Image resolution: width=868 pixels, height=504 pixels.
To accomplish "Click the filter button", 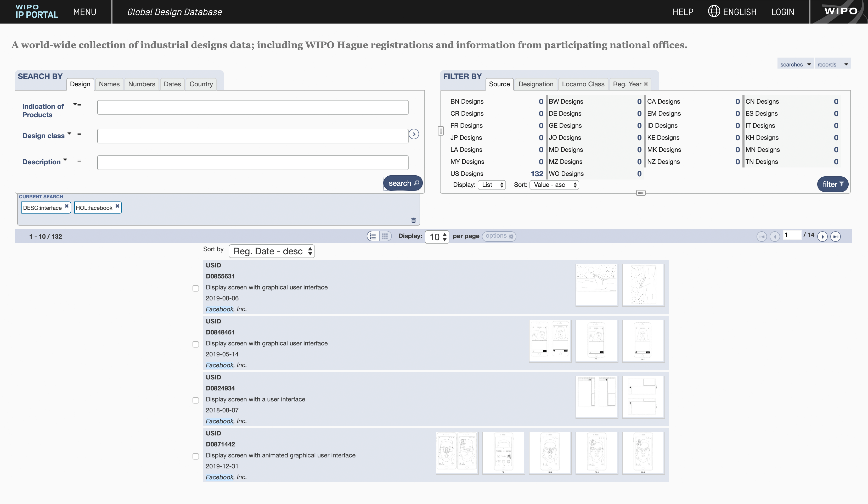I will tap(832, 184).
